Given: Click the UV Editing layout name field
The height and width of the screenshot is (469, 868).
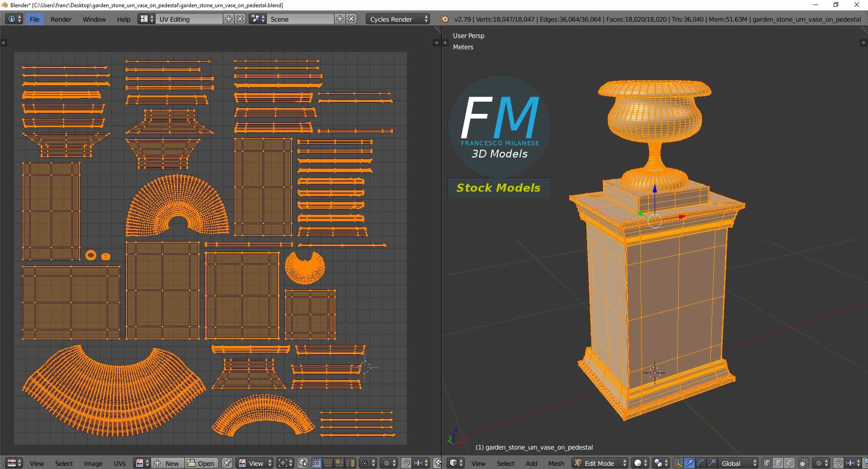Looking at the screenshot, I should (190, 19).
